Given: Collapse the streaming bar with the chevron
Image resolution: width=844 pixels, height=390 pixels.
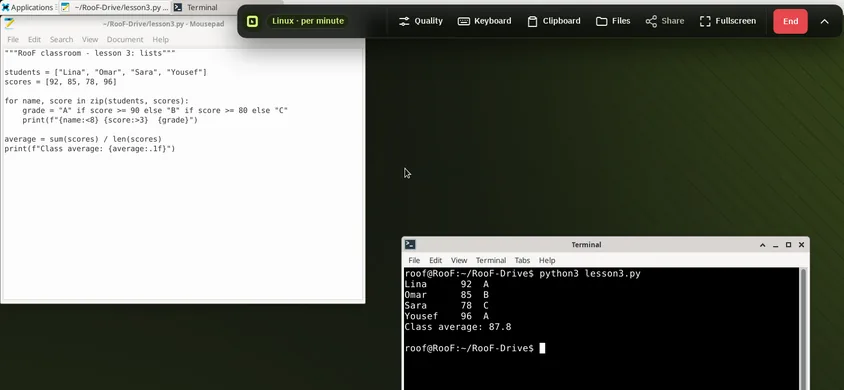Looking at the screenshot, I should tap(824, 22).
